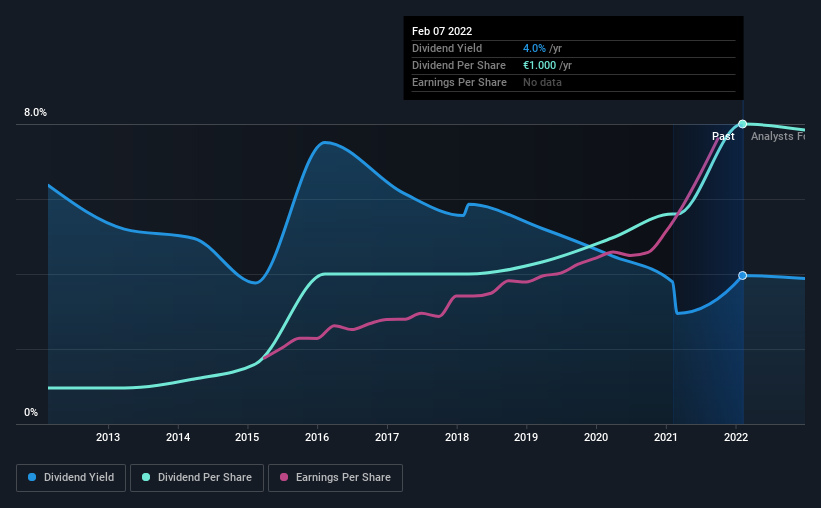Screen dimensions: 821x508
Task: Click the Feb 07 2022 tooltip date
Action: [442, 31]
